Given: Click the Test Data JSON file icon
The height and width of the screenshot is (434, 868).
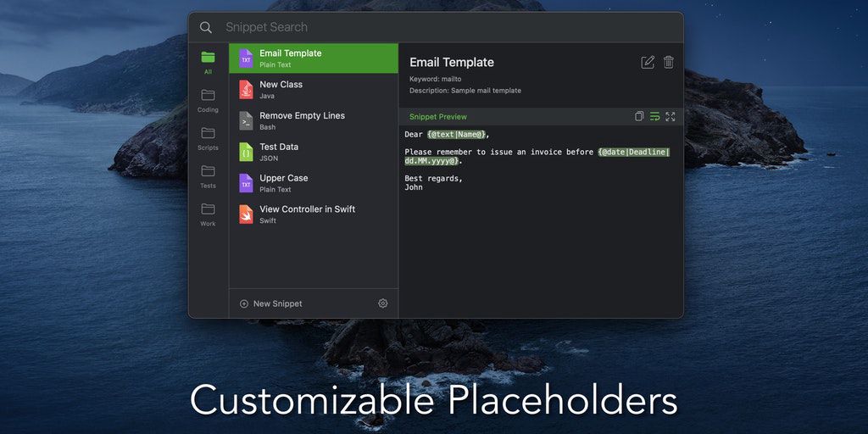Looking at the screenshot, I should (246, 152).
